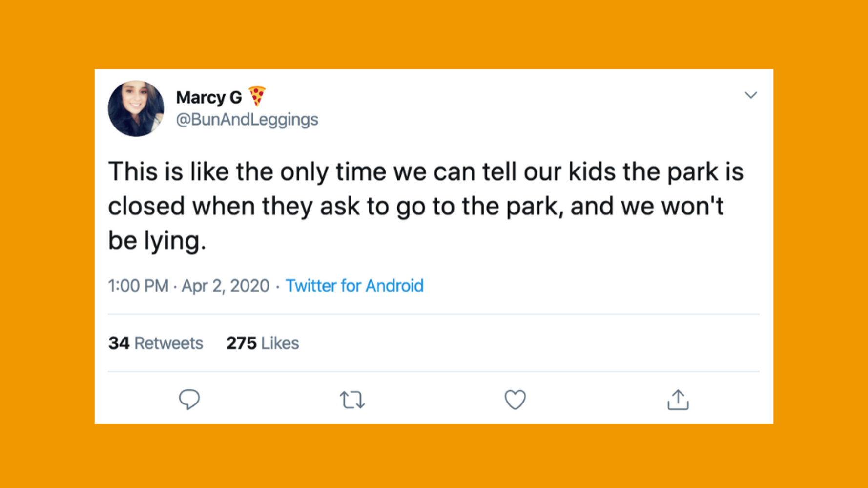868x488 pixels.
Task: Open the share tweet icon
Action: click(x=678, y=400)
